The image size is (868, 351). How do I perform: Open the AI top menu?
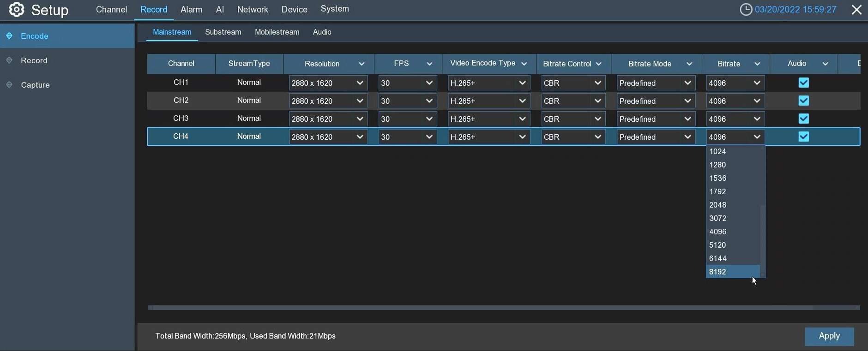coord(220,9)
